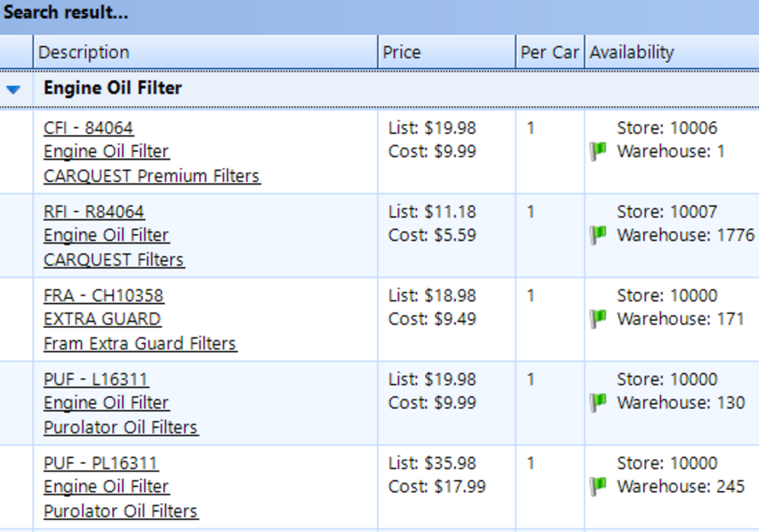This screenshot has height=532, width=759.
Task: Click green flag next to Warehouse: 1
Action: click(x=598, y=151)
